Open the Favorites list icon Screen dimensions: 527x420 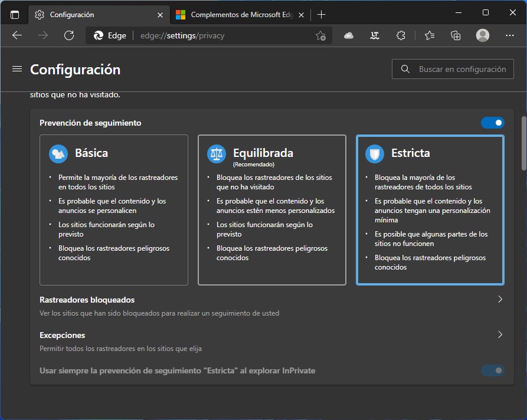[429, 35]
